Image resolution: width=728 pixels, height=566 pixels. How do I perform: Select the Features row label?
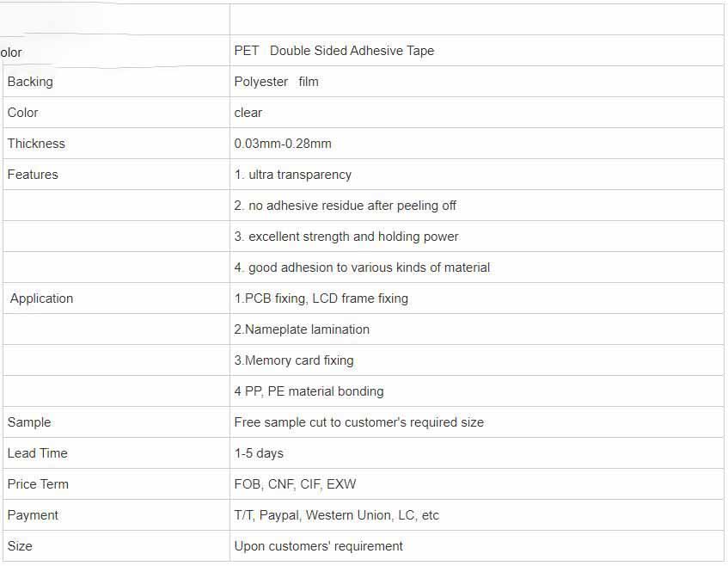point(33,175)
